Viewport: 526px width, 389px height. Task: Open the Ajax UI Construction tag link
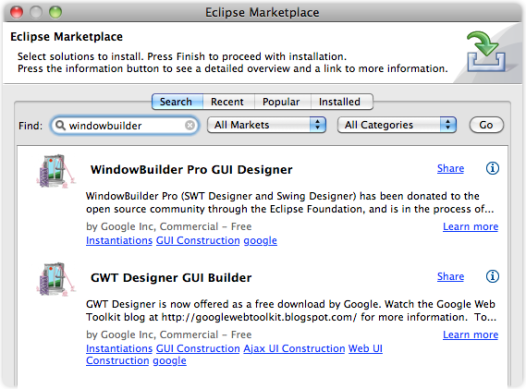click(294, 348)
